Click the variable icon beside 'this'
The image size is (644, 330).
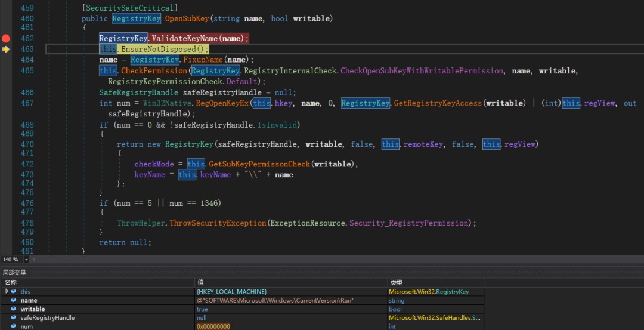click(14, 291)
